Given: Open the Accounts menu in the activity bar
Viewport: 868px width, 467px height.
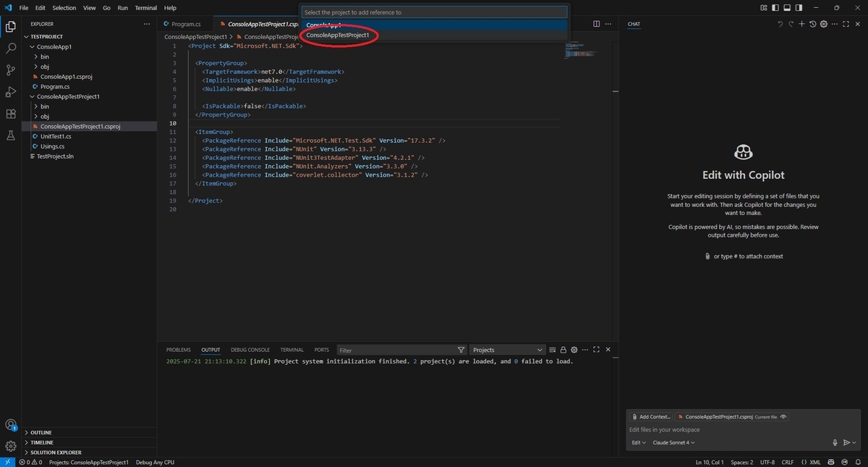Looking at the screenshot, I should click(11, 425).
